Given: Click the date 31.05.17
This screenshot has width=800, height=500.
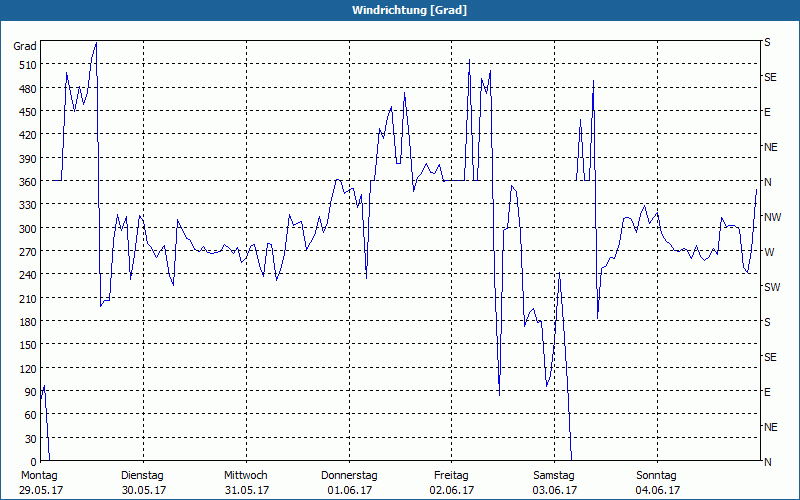Looking at the screenshot, I should 247,490.
